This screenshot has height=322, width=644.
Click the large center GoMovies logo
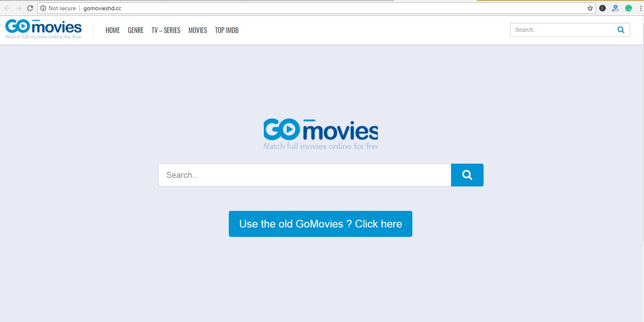coord(321,134)
